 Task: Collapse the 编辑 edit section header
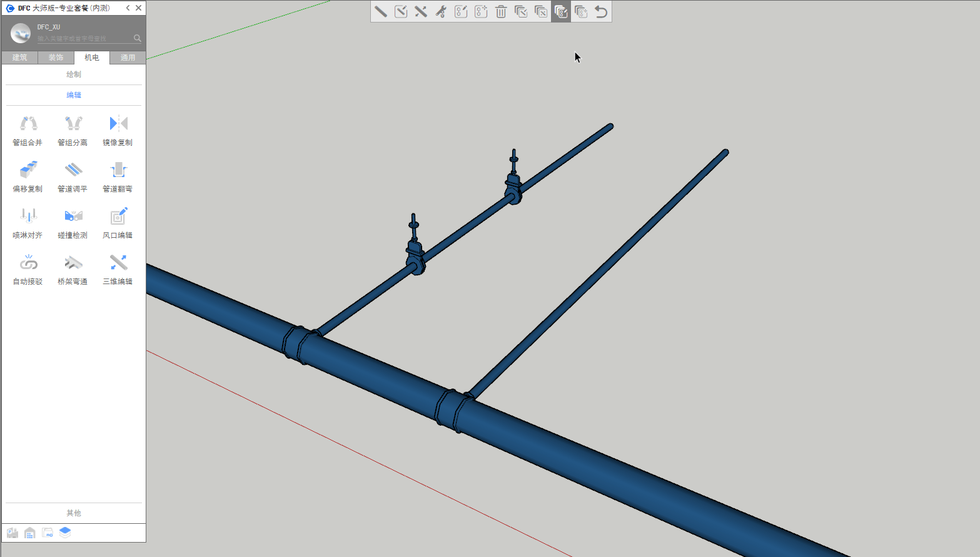point(74,95)
